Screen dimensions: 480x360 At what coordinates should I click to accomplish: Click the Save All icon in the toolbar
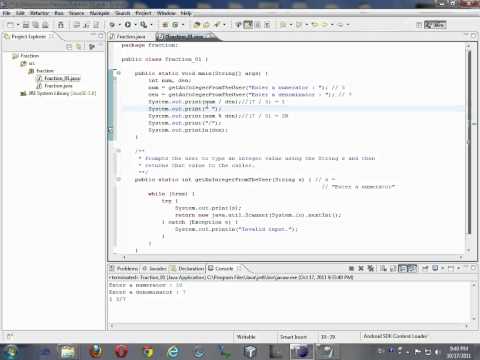35,25
